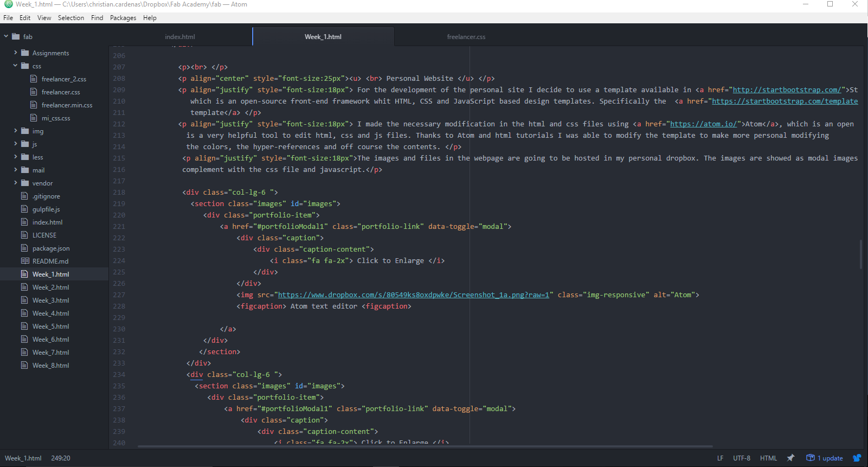Click the pin icon in status bar
This screenshot has height=467, width=868.
(791, 458)
